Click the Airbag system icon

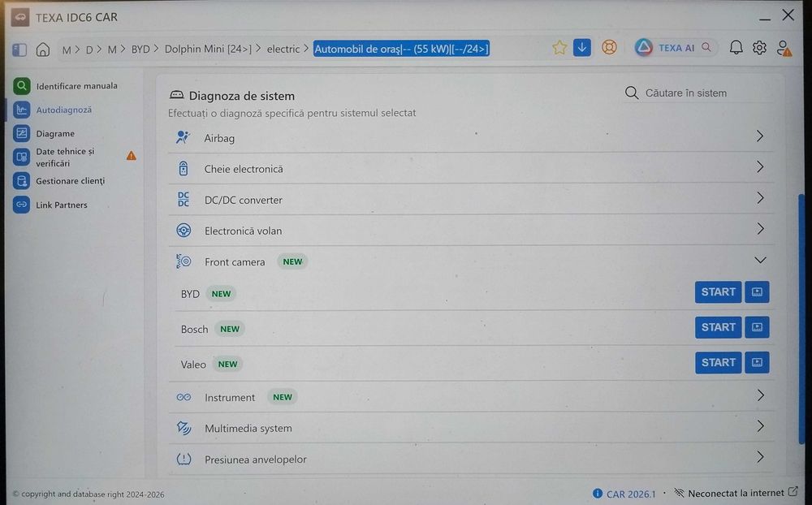(183, 137)
